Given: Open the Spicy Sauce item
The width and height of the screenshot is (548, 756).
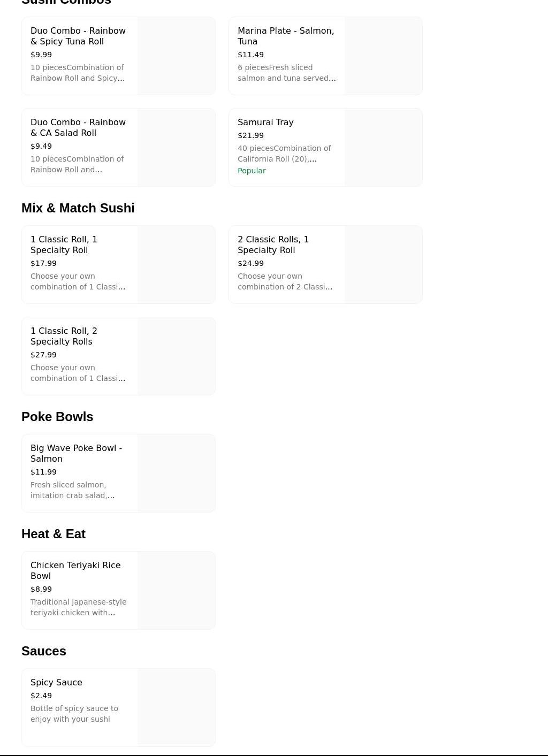Looking at the screenshot, I should (56, 682).
